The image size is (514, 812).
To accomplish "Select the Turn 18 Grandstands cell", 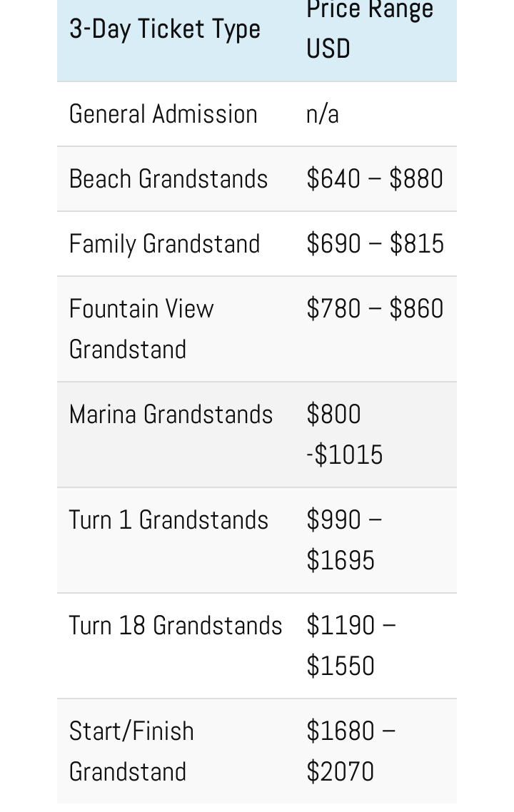I will [x=176, y=626].
